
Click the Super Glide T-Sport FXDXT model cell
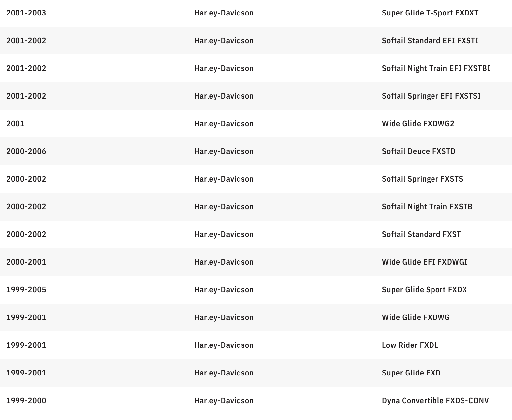[x=430, y=13]
